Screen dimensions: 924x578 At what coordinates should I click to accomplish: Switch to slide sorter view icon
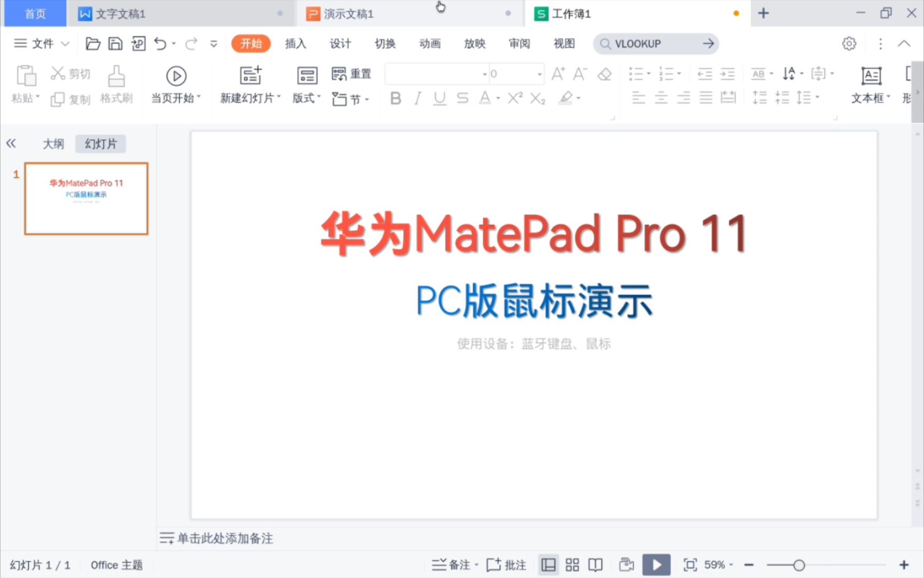[572, 564]
